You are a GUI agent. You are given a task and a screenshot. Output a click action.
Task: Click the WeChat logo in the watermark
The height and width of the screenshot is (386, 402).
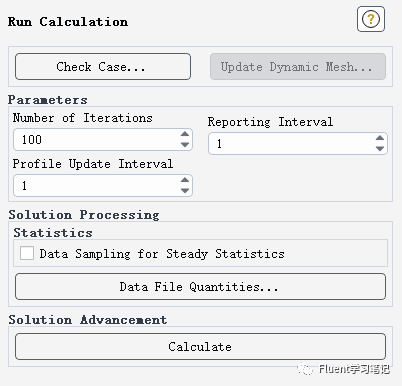pos(306,369)
